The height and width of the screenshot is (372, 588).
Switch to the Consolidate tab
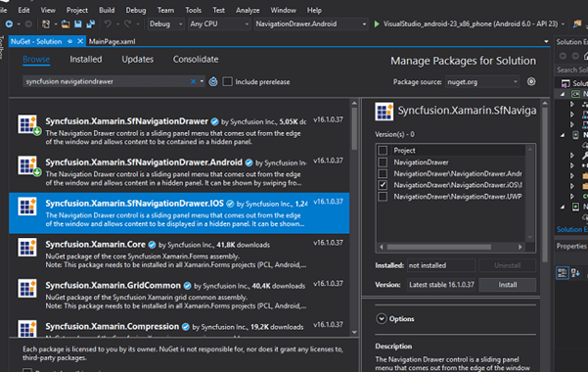[x=196, y=60]
